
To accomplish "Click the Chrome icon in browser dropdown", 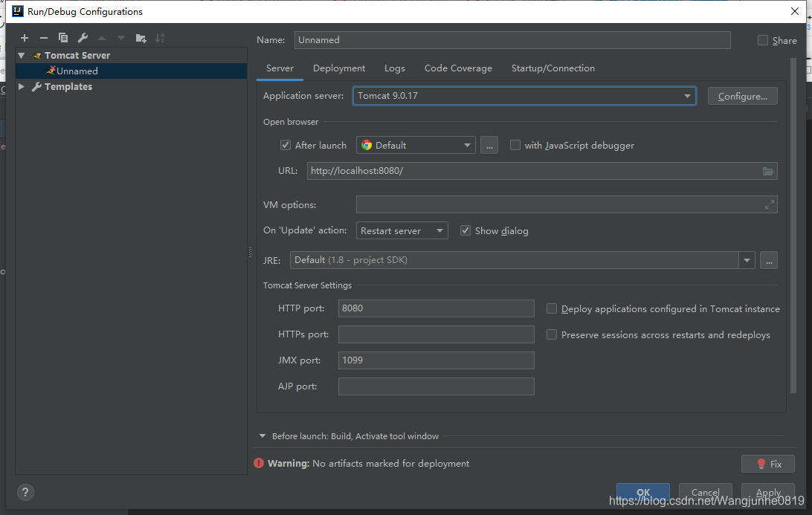I will [x=367, y=146].
